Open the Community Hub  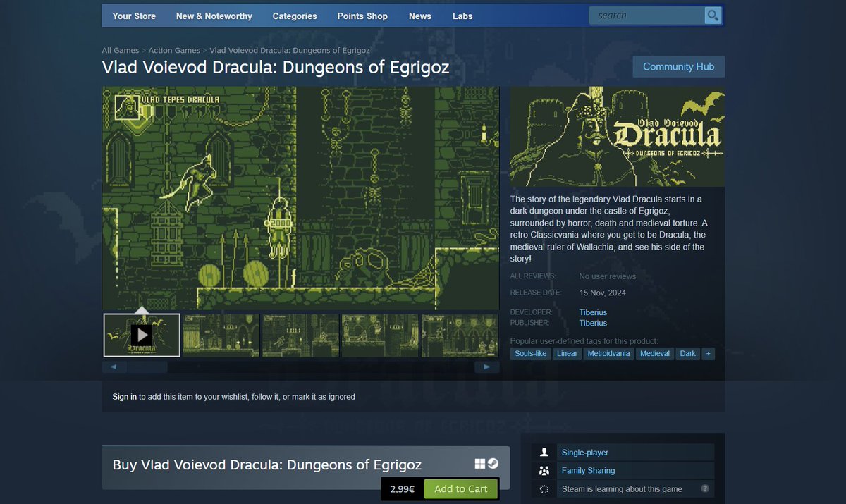[x=678, y=66]
